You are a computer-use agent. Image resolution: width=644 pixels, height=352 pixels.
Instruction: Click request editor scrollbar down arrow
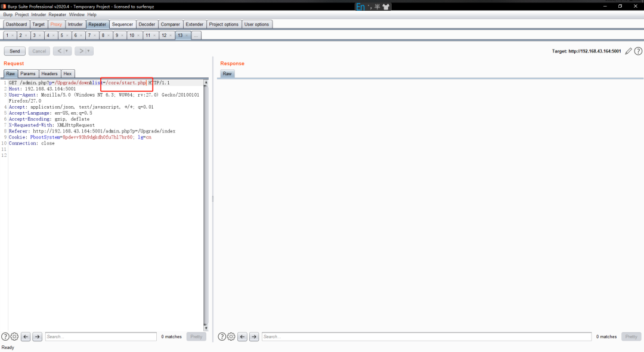206,328
